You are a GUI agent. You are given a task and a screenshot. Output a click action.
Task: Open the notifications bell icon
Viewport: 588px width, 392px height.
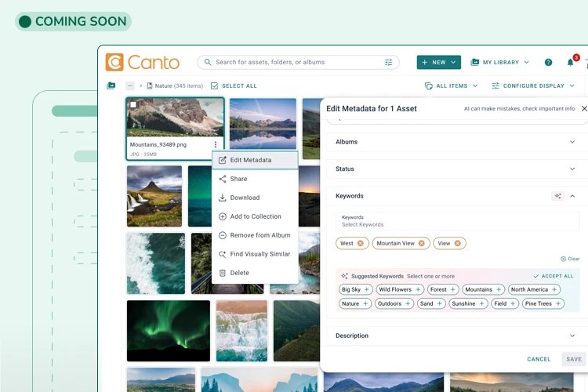click(x=571, y=63)
